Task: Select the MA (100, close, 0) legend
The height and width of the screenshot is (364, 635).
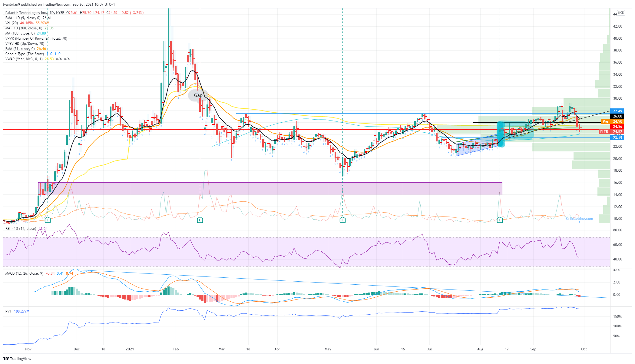Action: [26, 33]
